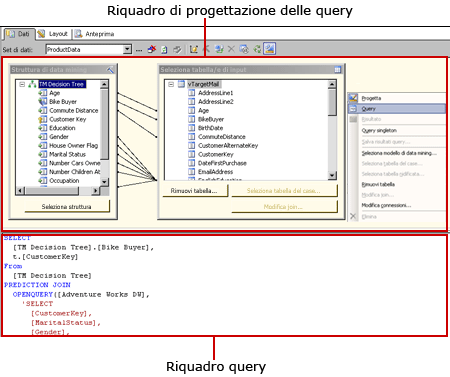
Task: Switch to the Anteprima tab
Action: point(95,34)
